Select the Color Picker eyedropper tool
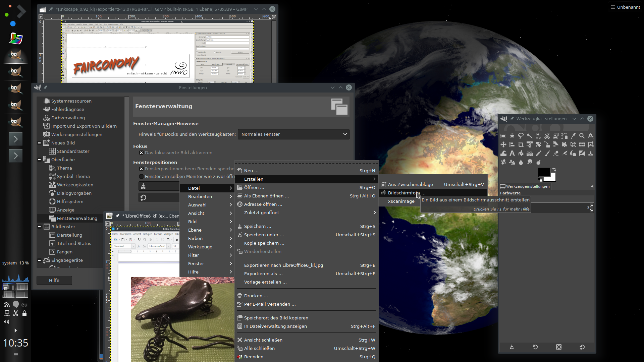The width and height of the screenshot is (644, 362). [573, 136]
